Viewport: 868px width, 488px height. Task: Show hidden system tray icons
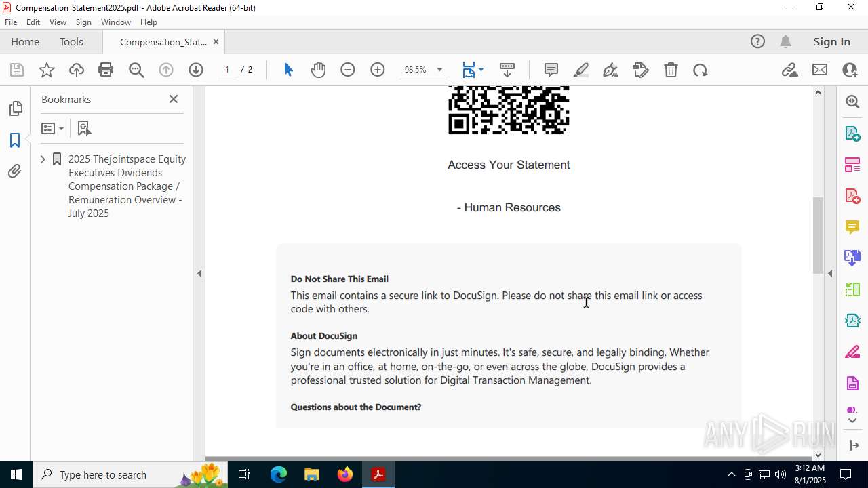[x=731, y=474]
